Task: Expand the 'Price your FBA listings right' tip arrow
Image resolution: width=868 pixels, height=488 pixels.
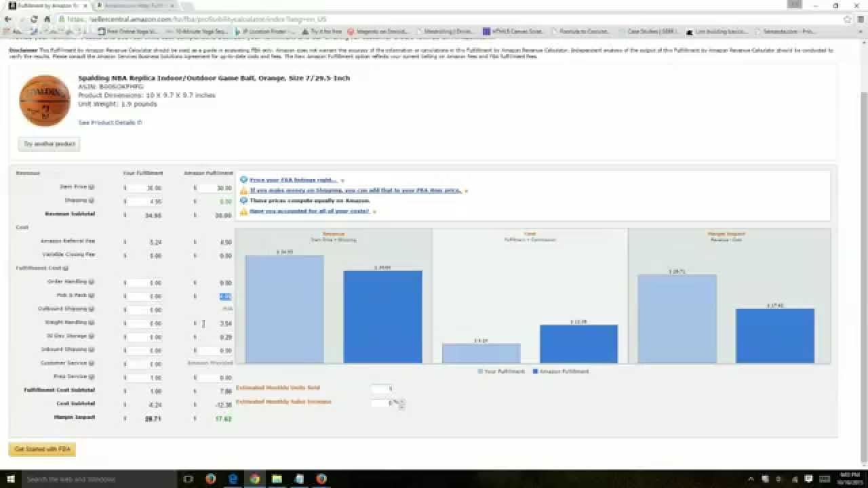Action: click(x=342, y=181)
